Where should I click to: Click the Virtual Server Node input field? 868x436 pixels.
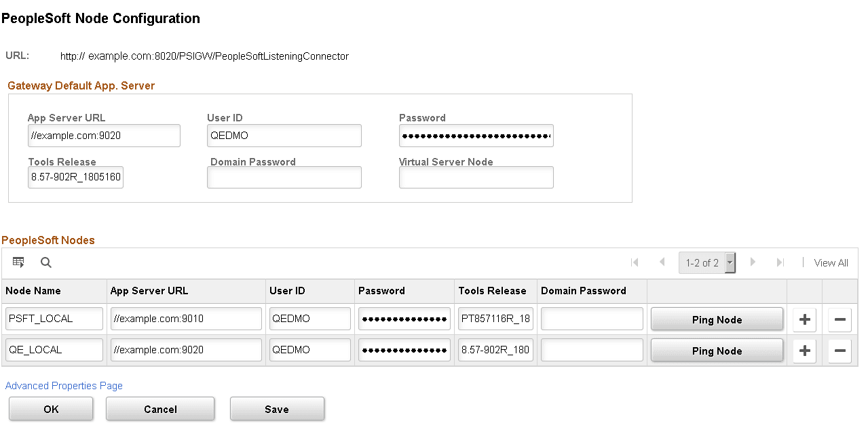(x=476, y=177)
